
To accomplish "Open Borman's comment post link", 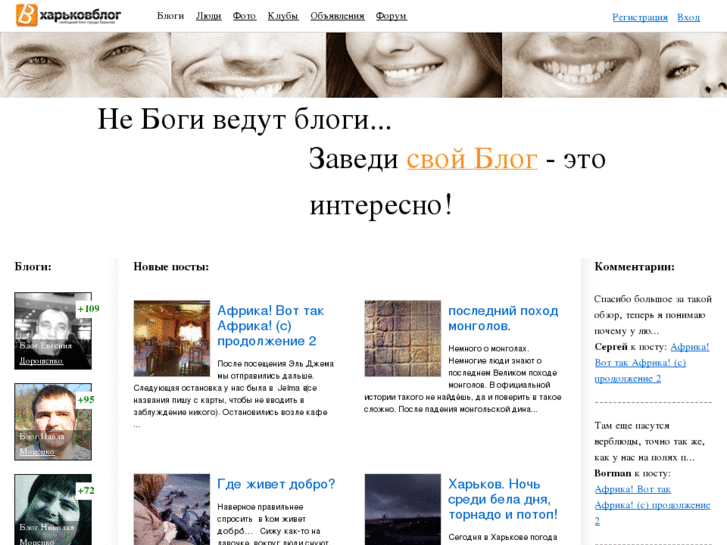I will click(x=652, y=505).
